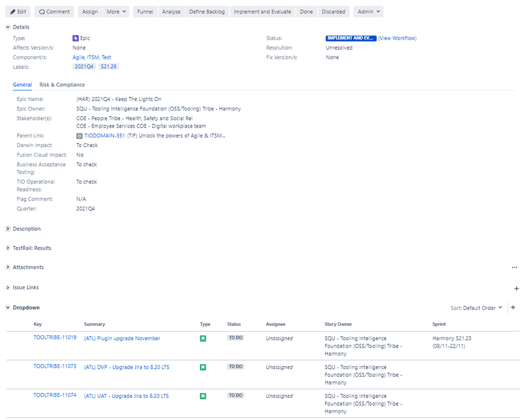This screenshot has height=420, width=528.
Task: Mark the issue as Done
Action: coord(306,12)
